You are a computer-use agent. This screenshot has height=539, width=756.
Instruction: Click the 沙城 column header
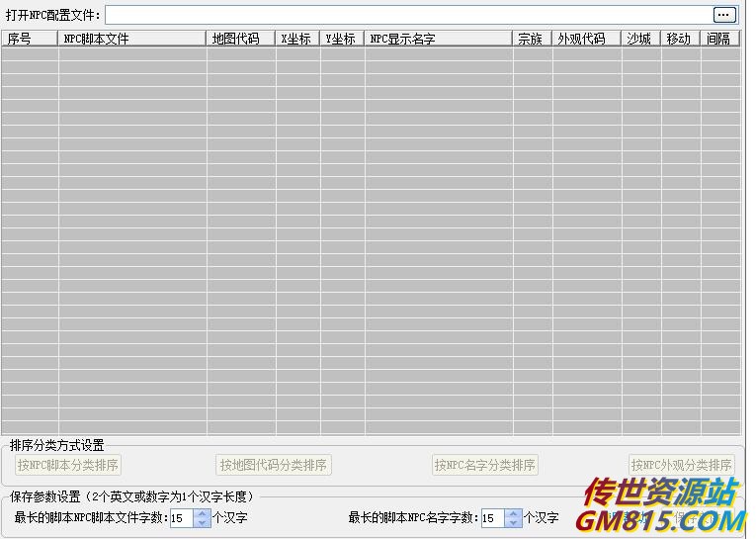pos(641,39)
